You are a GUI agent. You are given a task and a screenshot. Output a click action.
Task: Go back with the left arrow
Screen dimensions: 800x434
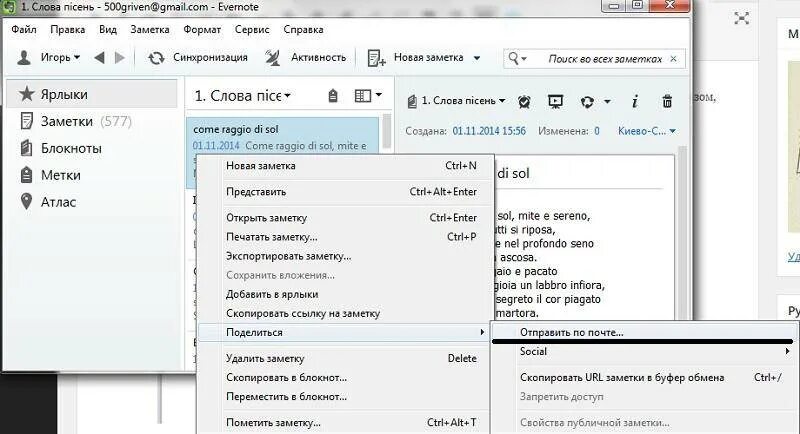[99, 58]
